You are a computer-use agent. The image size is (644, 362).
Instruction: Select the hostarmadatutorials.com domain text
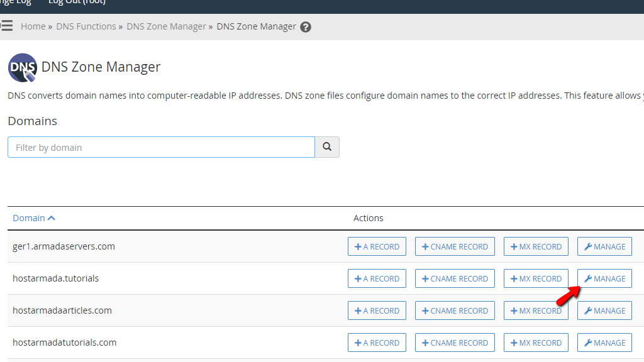click(x=65, y=343)
